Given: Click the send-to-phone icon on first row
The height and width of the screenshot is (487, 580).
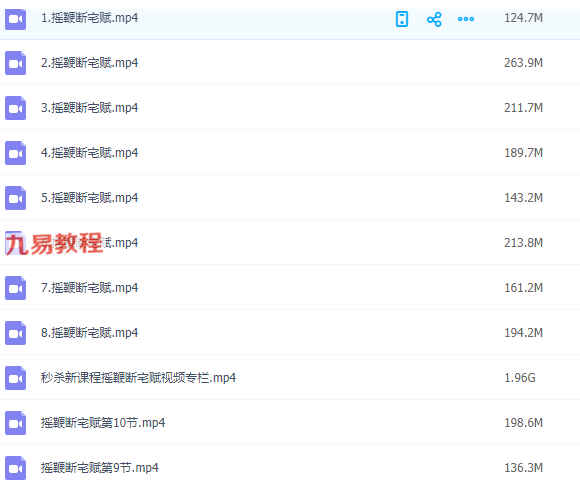Looking at the screenshot, I should (402, 19).
